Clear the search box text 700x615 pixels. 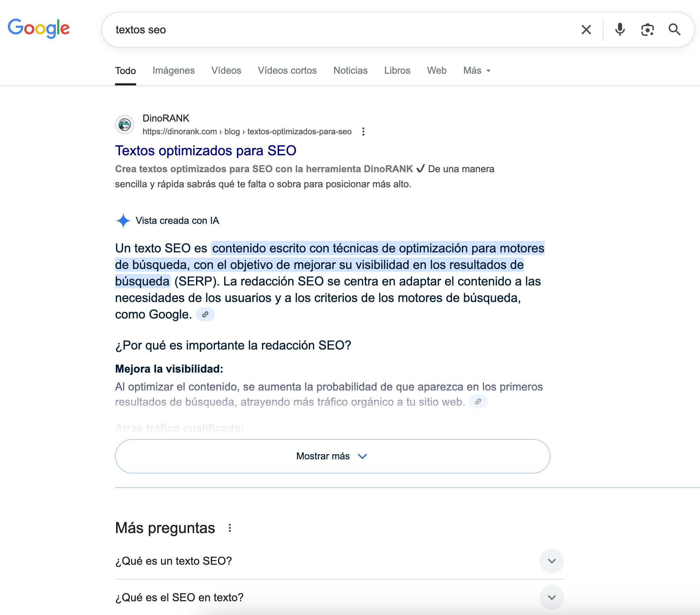click(586, 30)
